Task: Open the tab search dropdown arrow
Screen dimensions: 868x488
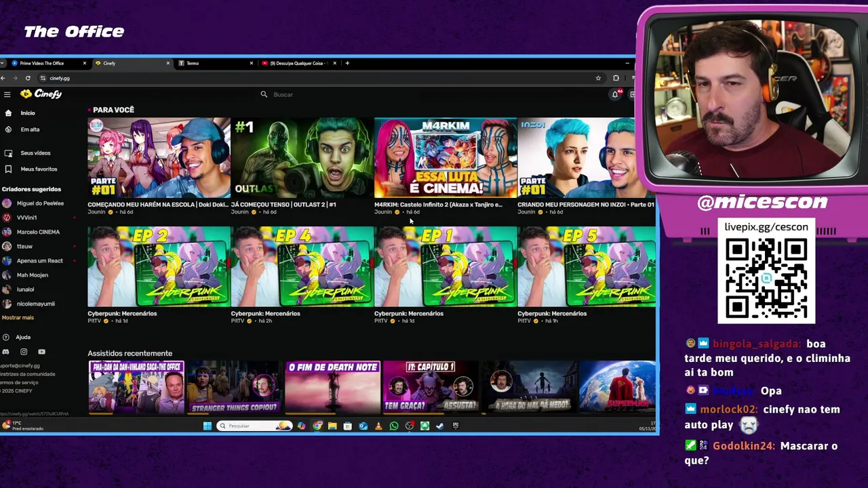Action: pos(4,63)
